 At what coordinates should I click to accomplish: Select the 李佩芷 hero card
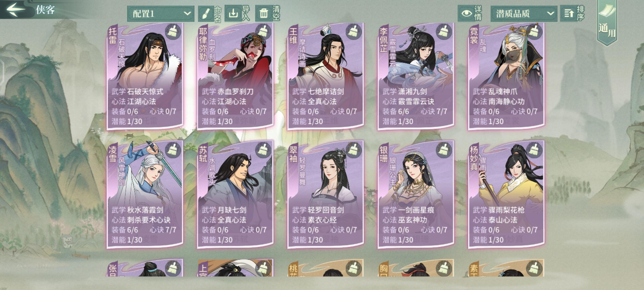(x=415, y=77)
